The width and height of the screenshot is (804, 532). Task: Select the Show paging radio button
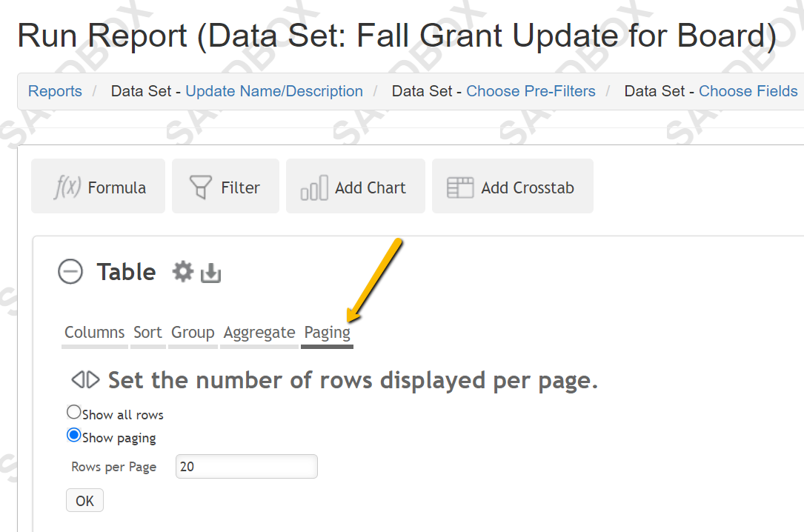(x=74, y=436)
